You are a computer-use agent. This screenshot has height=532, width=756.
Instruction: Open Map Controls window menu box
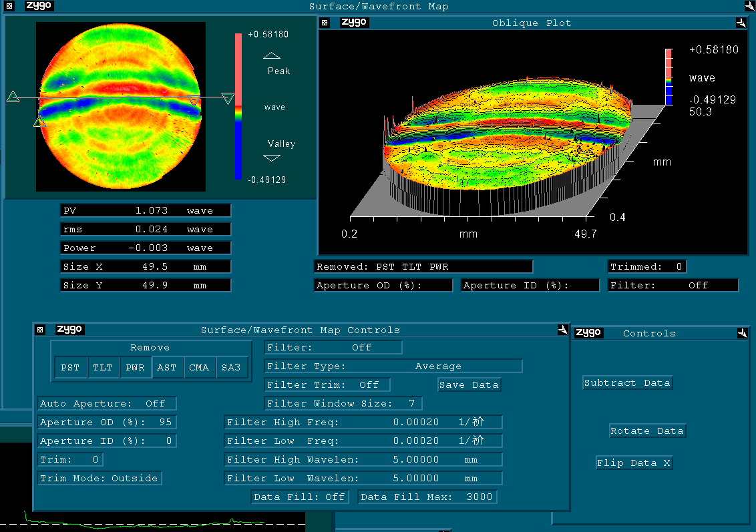tap(41, 330)
